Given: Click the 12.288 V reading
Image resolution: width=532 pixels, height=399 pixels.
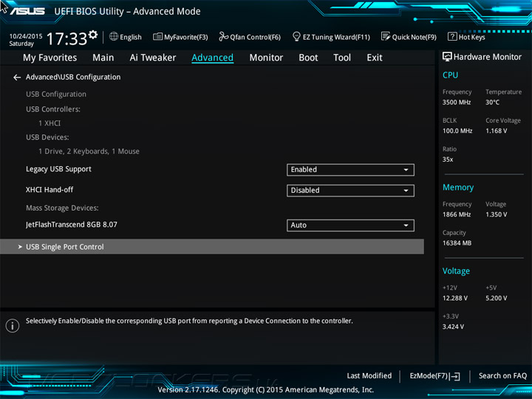Looking at the screenshot, I should (x=454, y=298).
